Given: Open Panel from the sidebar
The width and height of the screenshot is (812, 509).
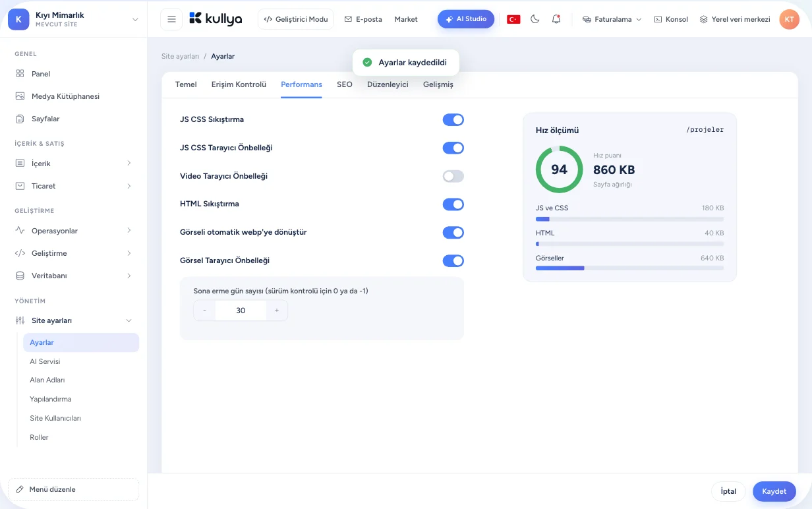Looking at the screenshot, I should click(74, 74).
